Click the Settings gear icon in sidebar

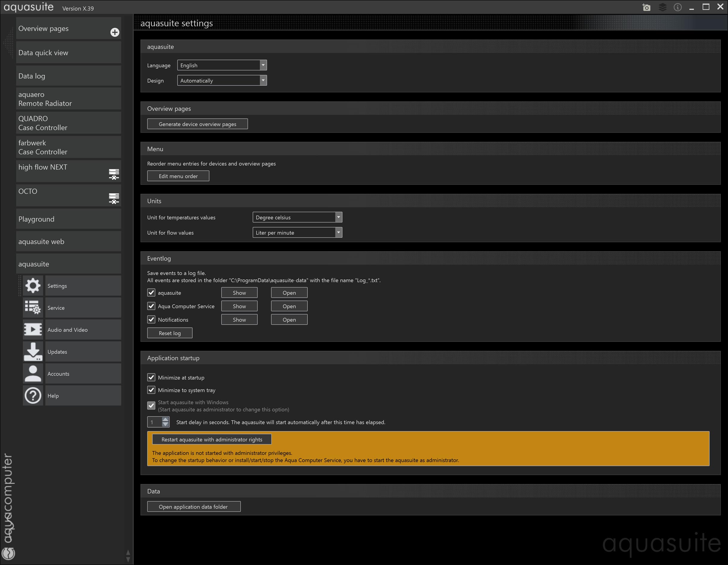(33, 286)
